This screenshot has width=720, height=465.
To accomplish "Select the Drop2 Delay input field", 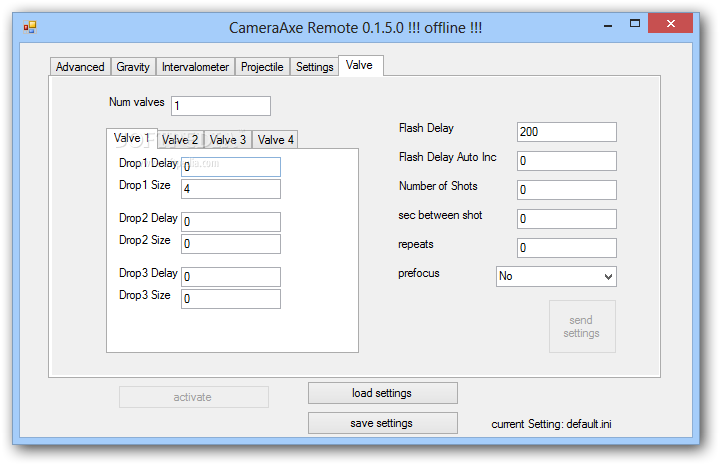I will coord(231,222).
